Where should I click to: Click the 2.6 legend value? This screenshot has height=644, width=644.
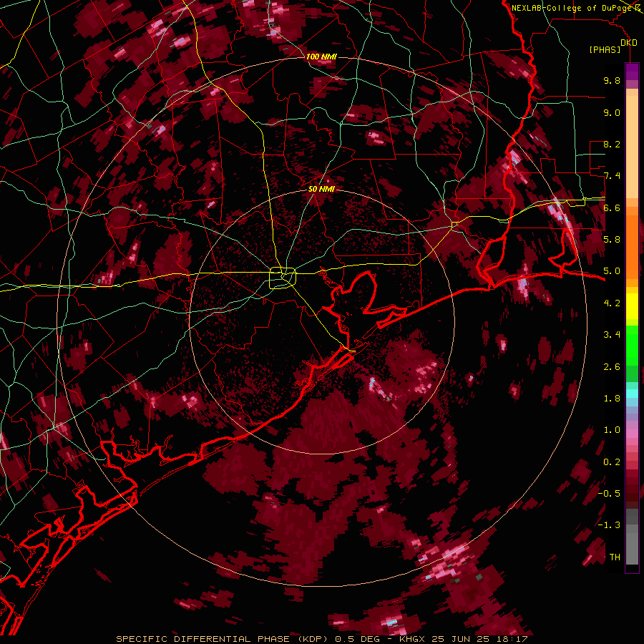point(612,367)
